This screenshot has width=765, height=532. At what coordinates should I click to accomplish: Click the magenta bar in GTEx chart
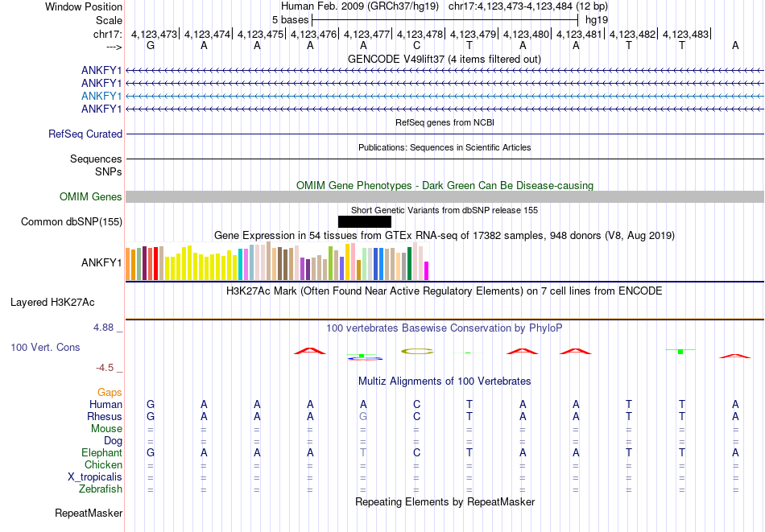[x=427, y=271]
